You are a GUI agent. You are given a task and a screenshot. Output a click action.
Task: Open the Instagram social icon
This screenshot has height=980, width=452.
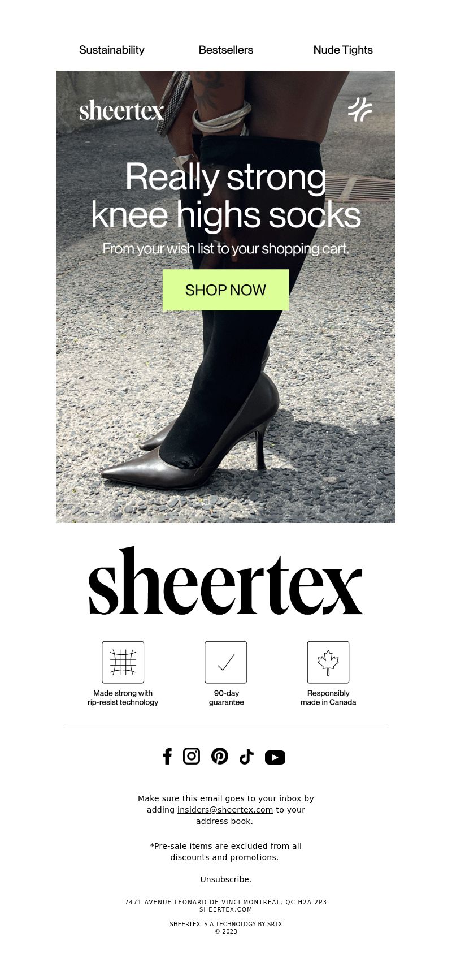point(192,756)
